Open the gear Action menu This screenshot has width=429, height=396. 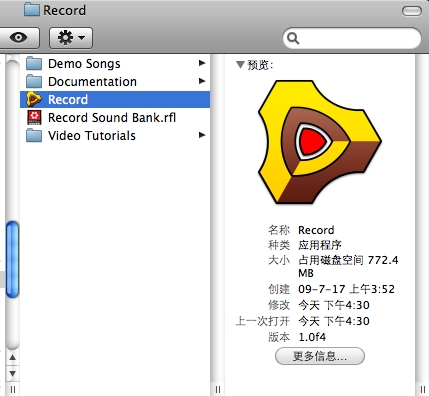pos(71,37)
